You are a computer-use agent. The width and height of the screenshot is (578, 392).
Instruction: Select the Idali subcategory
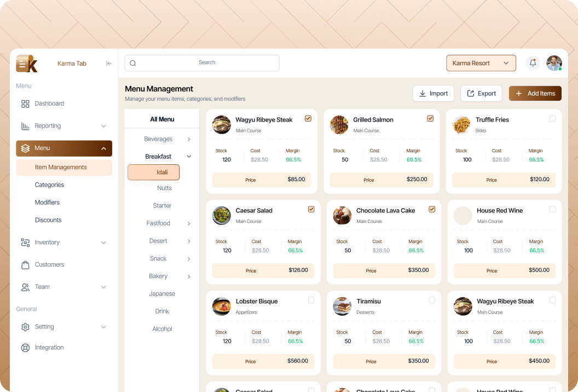pos(154,172)
